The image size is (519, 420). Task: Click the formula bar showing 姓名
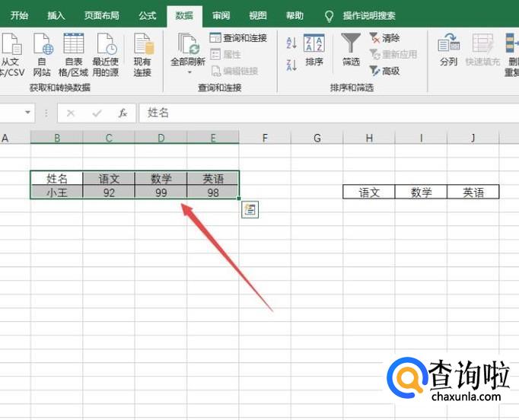pyautogui.click(x=327, y=113)
